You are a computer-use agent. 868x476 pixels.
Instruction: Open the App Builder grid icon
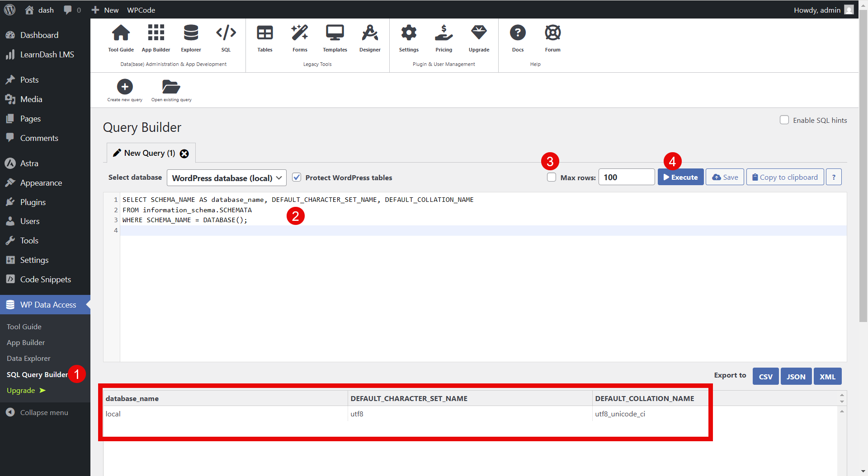pyautogui.click(x=156, y=33)
